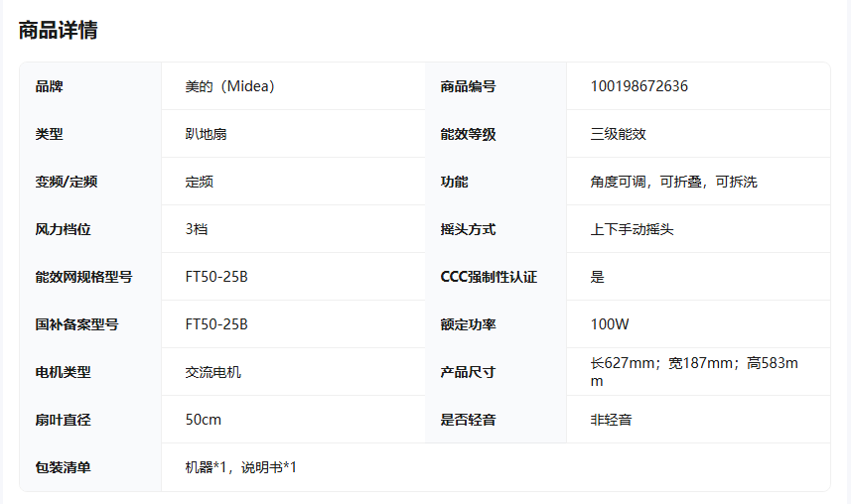This screenshot has height=504, width=851.
Task: Select the 扇叶直径 label
Action: click(63, 420)
